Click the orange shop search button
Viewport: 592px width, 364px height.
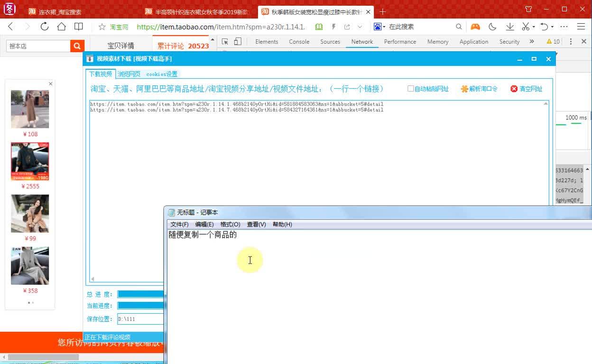point(77,46)
